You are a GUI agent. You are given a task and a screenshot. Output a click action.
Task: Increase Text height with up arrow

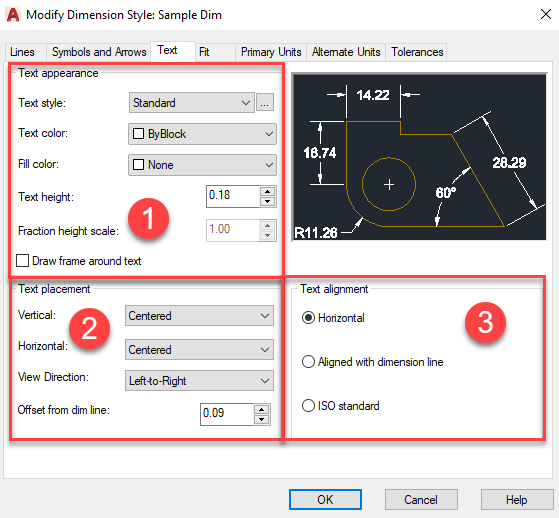tap(267, 191)
